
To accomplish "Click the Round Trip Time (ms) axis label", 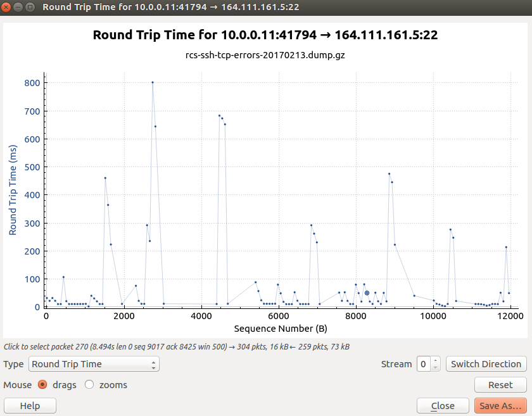I will click(13, 190).
